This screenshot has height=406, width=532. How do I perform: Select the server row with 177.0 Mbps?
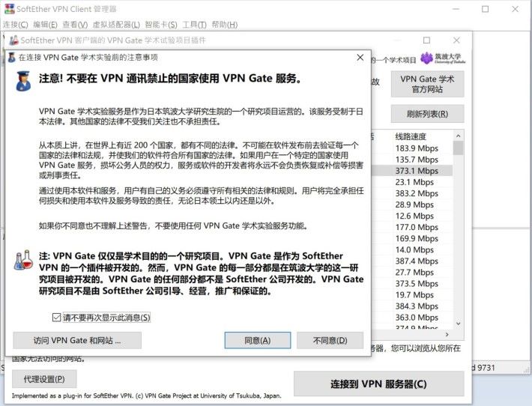[x=411, y=227]
